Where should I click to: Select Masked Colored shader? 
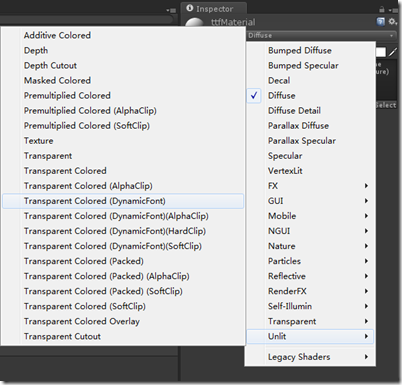(x=123, y=80)
